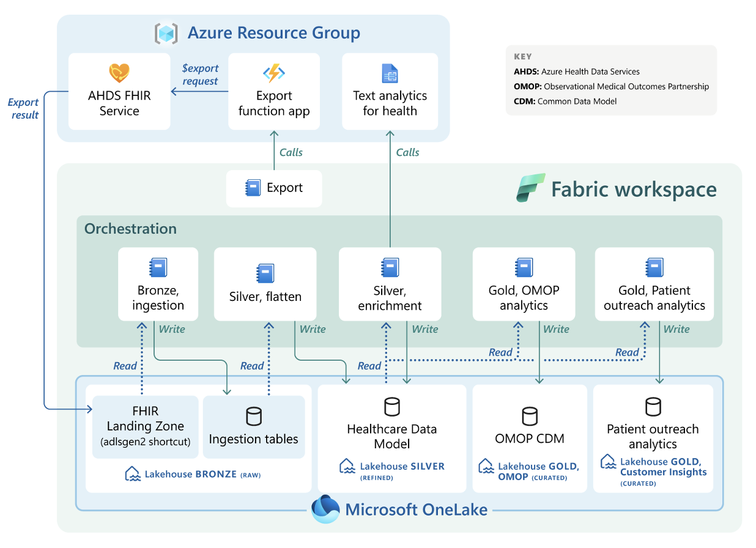756x548 pixels.
Task: Click the Export function app lightning icon
Action: tap(274, 73)
